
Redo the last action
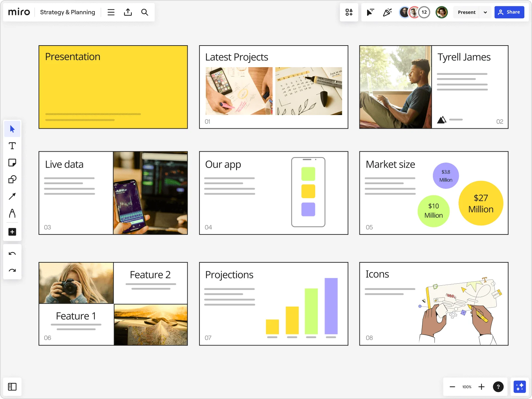[12, 270]
